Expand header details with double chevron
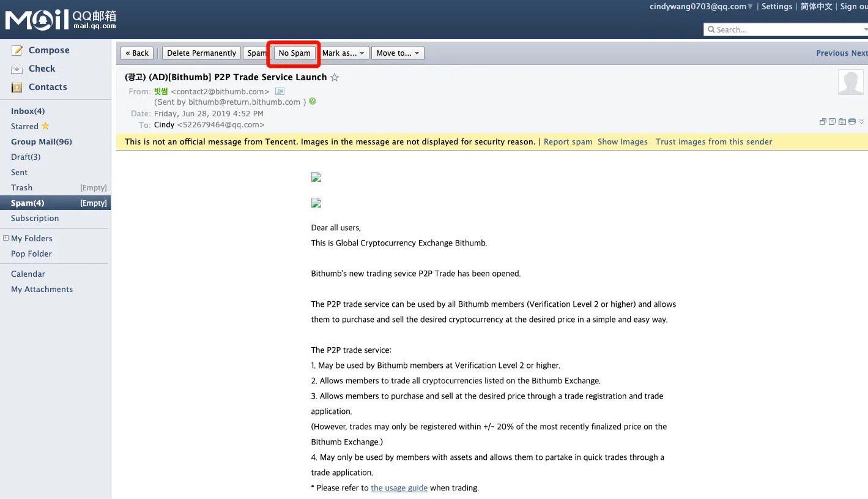 pyautogui.click(x=861, y=121)
